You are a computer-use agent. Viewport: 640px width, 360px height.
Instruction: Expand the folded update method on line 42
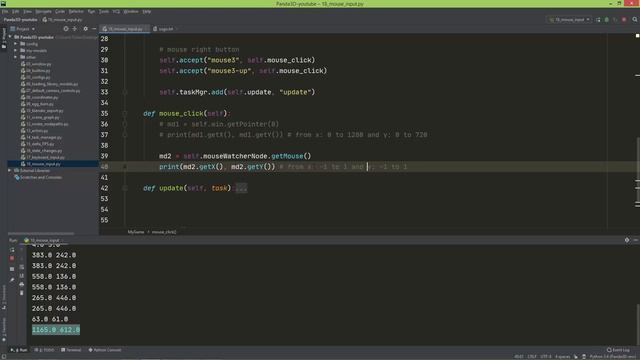pyautogui.click(x=125, y=188)
